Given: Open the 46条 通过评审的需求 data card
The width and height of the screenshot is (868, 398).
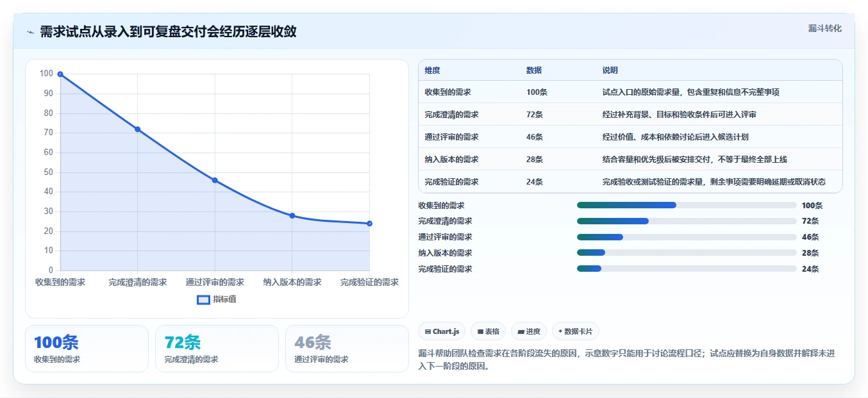Looking at the screenshot, I should coord(347,349).
